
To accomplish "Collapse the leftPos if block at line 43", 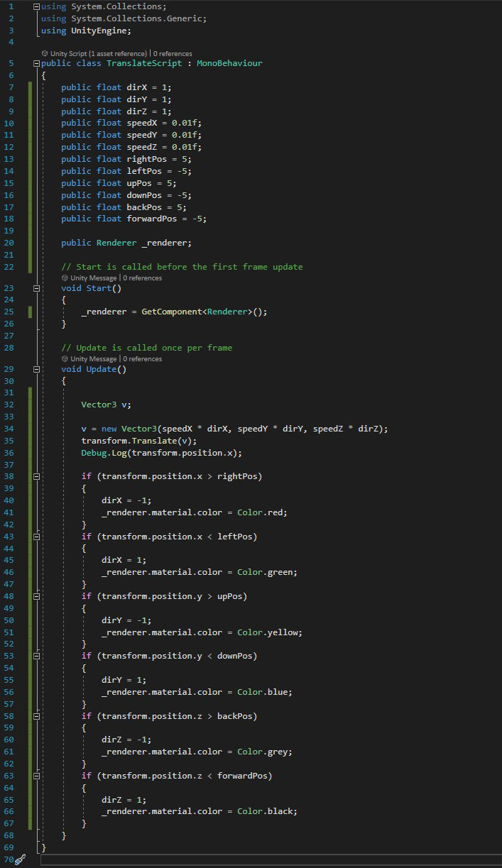I will (x=36, y=537).
